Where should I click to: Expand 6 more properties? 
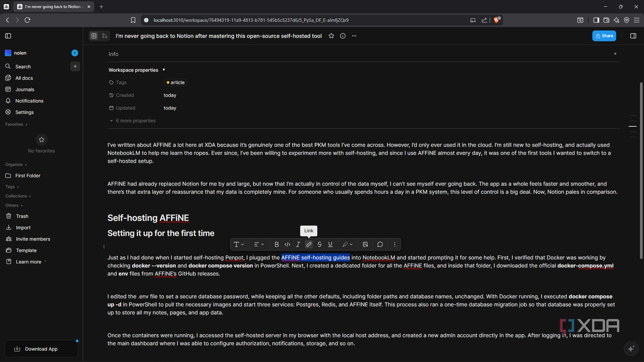click(132, 121)
